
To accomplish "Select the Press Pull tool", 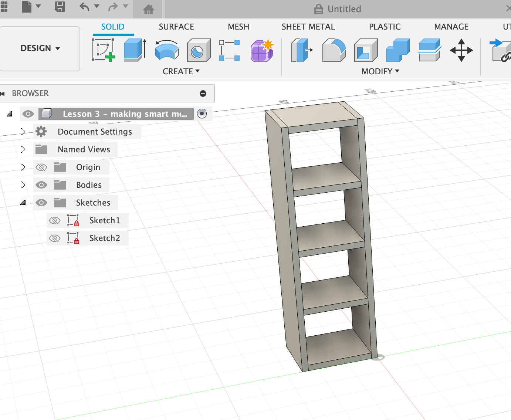I will 302,50.
